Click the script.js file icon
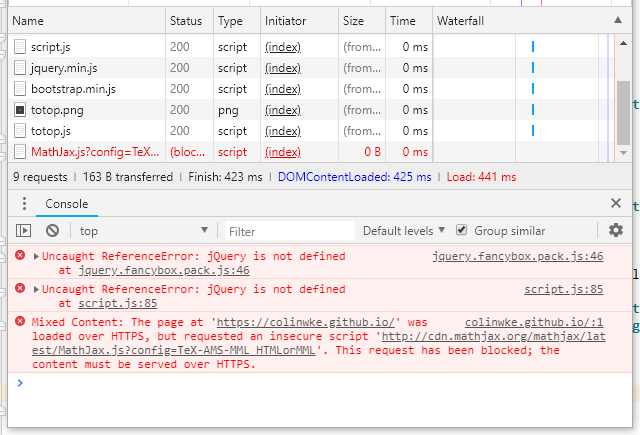Screen dimensions: 640x435 19,46
